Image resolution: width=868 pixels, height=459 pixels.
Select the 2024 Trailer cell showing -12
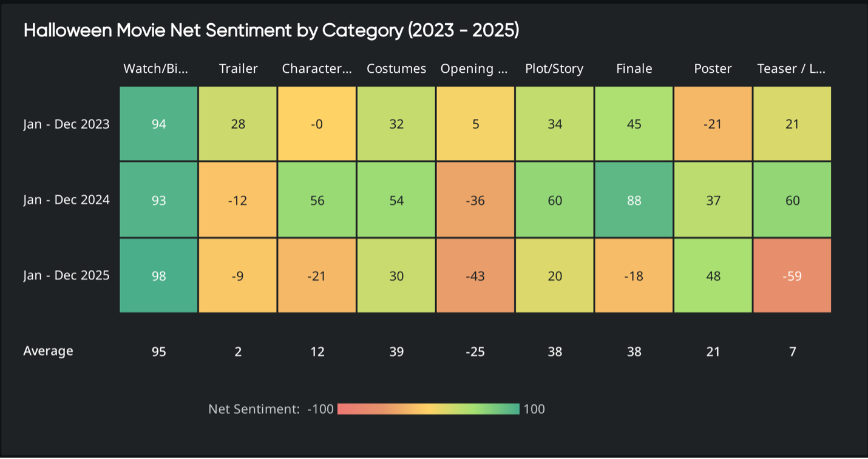tap(238, 200)
